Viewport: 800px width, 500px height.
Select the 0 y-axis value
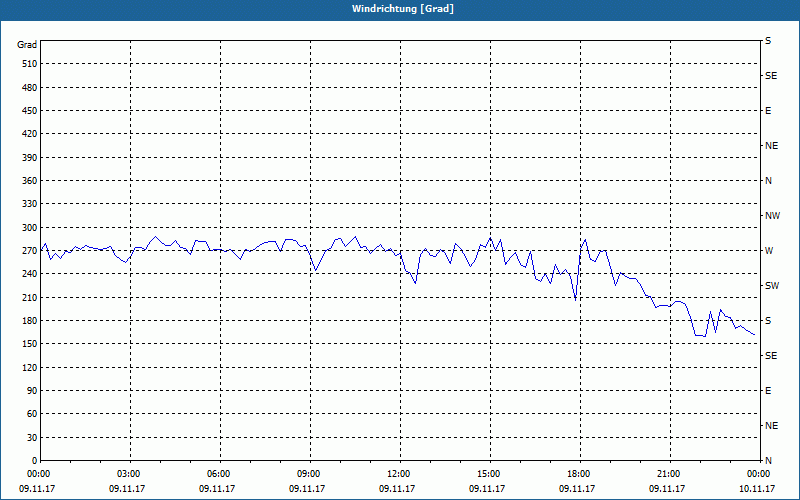point(35,461)
